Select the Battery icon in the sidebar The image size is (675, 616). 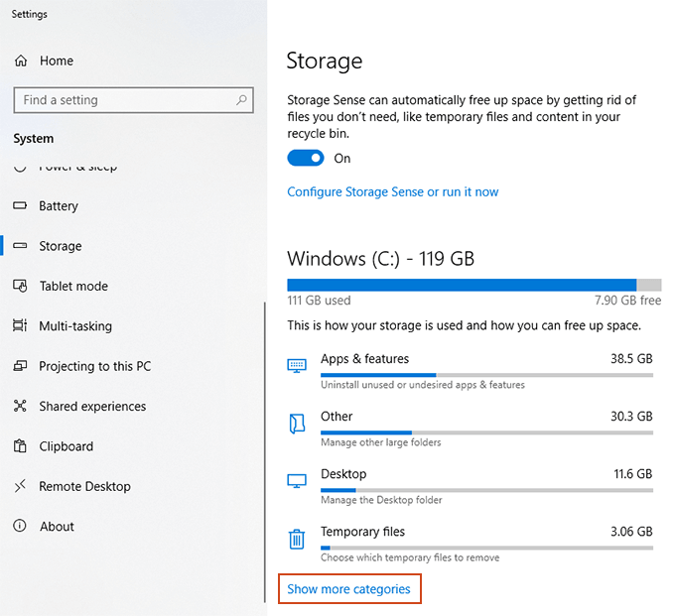[x=20, y=206]
